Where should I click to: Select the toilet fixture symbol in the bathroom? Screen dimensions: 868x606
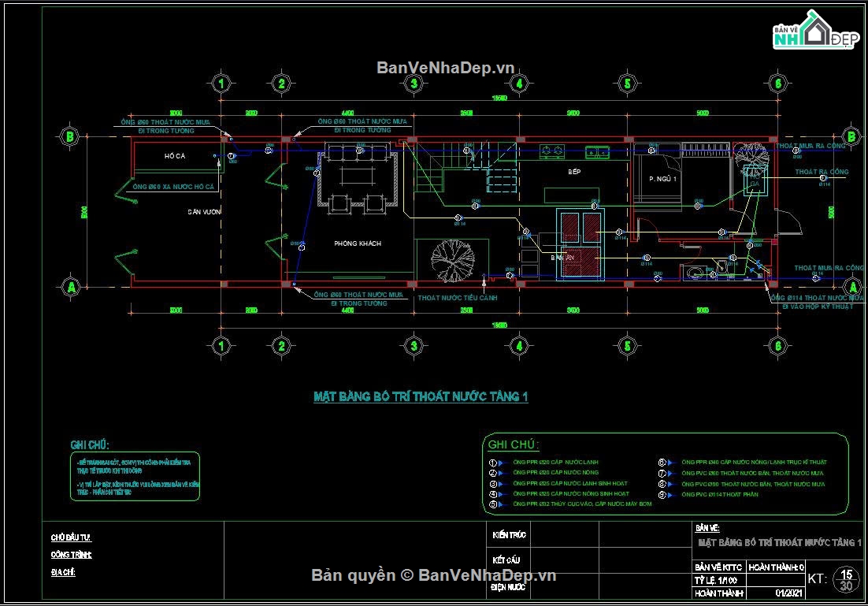click(x=720, y=267)
